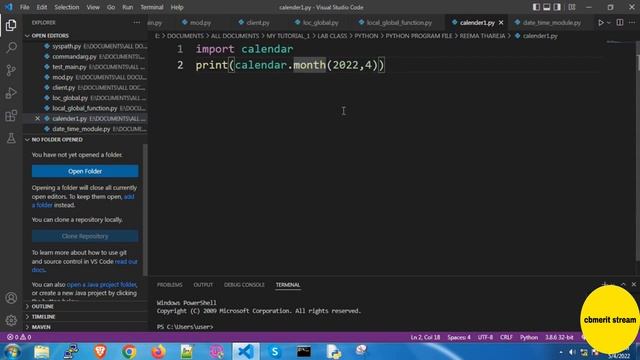Change indentation via Spaces: 4

(459, 337)
